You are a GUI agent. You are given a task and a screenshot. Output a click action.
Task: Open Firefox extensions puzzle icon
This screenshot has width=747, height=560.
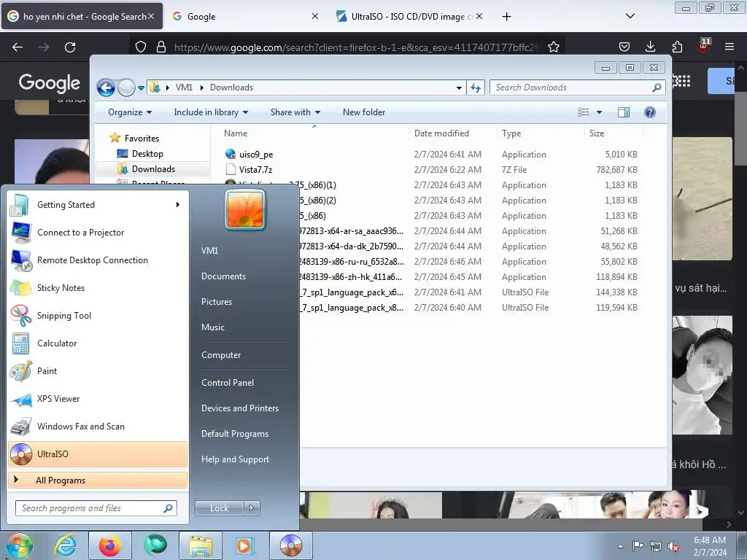point(677,47)
